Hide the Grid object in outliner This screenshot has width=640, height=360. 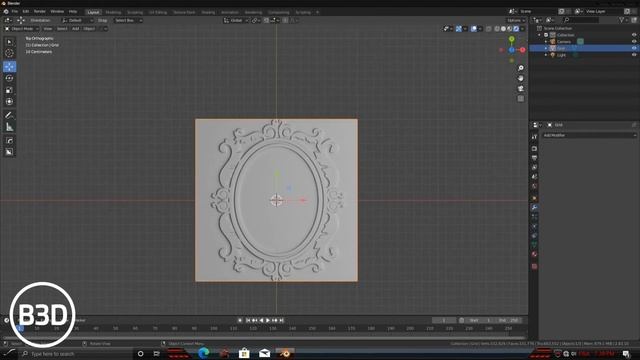coord(634,48)
